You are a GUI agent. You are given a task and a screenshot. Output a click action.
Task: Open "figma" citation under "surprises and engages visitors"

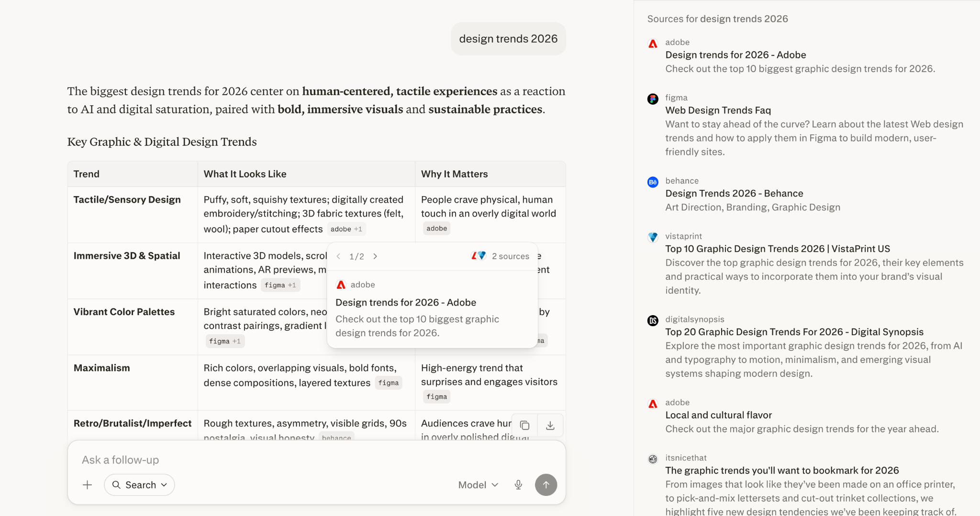[436, 396]
